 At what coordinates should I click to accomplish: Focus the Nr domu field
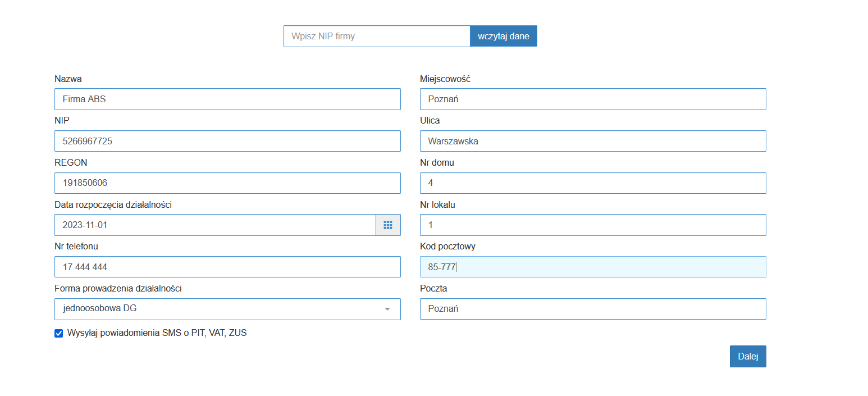coord(592,183)
